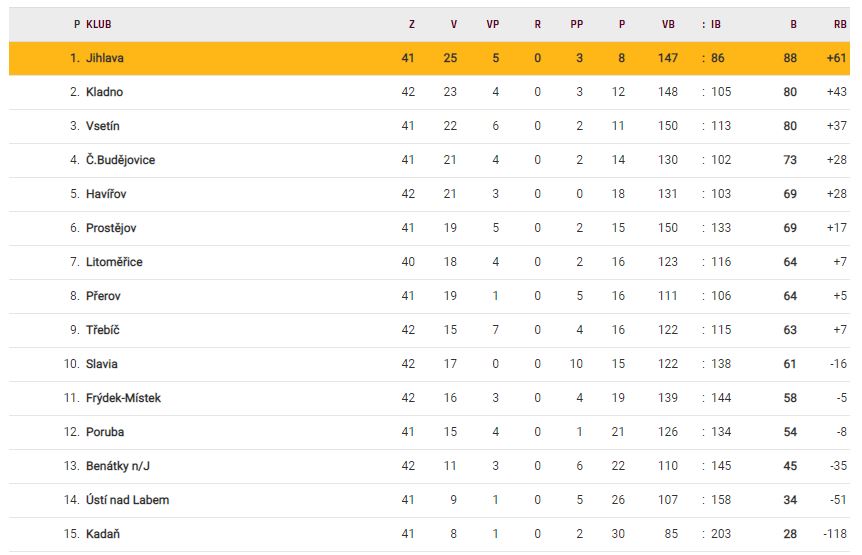The width and height of the screenshot is (862, 555).
Task: Open the Jihlava club link
Action: [105, 58]
